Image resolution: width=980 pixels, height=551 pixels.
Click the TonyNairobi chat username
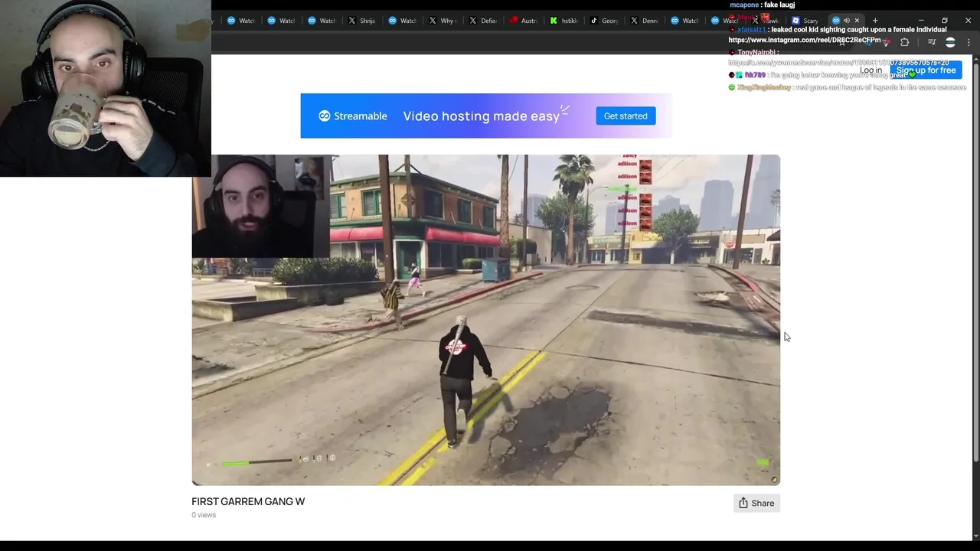(x=756, y=53)
